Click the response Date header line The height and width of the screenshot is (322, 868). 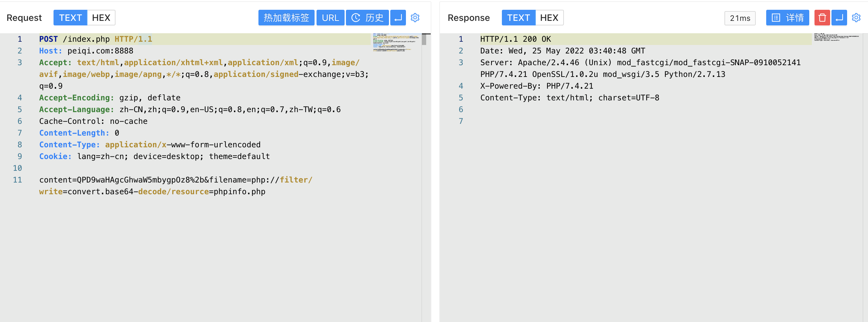tap(562, 51)
